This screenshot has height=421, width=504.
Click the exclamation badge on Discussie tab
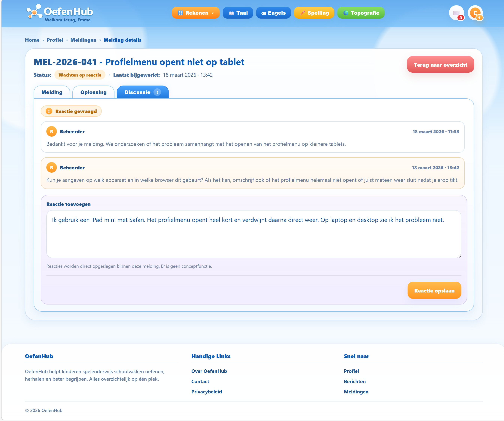click(157, 92)
